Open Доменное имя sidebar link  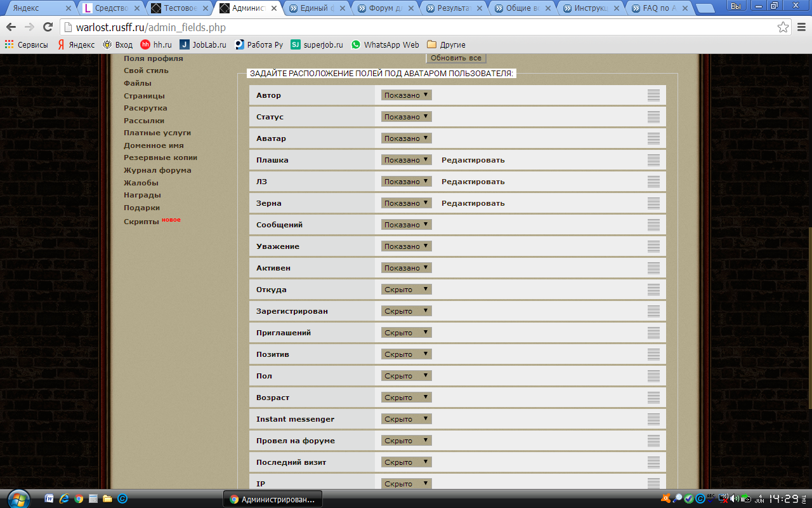pos(154,145)
